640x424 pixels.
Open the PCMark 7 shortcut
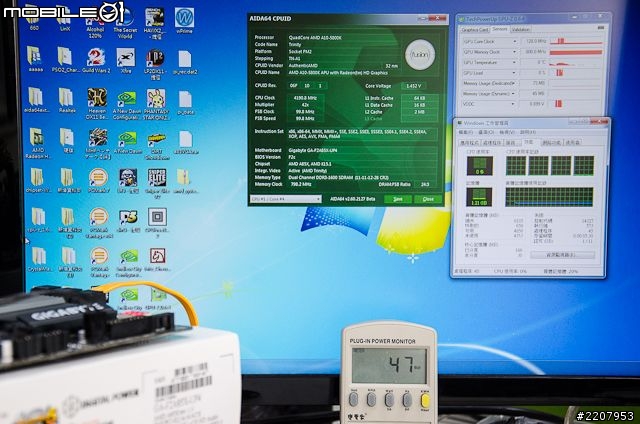(98, 178)
